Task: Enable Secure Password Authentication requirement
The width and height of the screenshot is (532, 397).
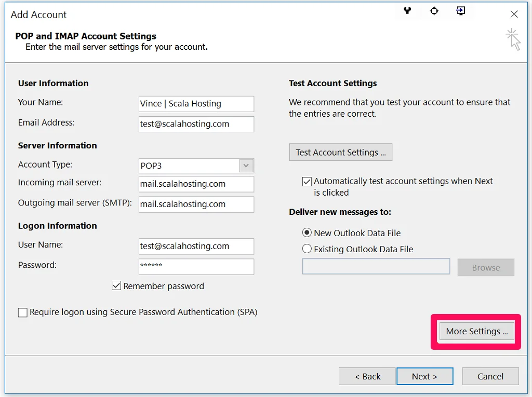Action: click(x=22, y=312)
